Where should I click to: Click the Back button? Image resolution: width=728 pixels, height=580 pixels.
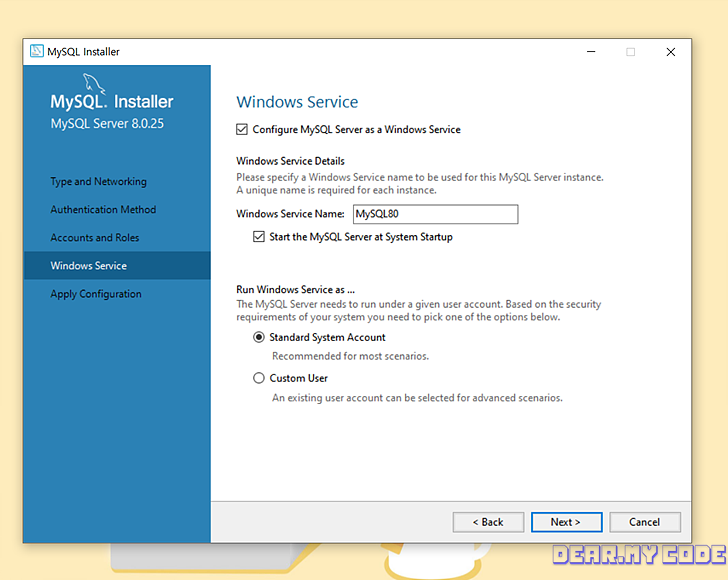(488, 522)
